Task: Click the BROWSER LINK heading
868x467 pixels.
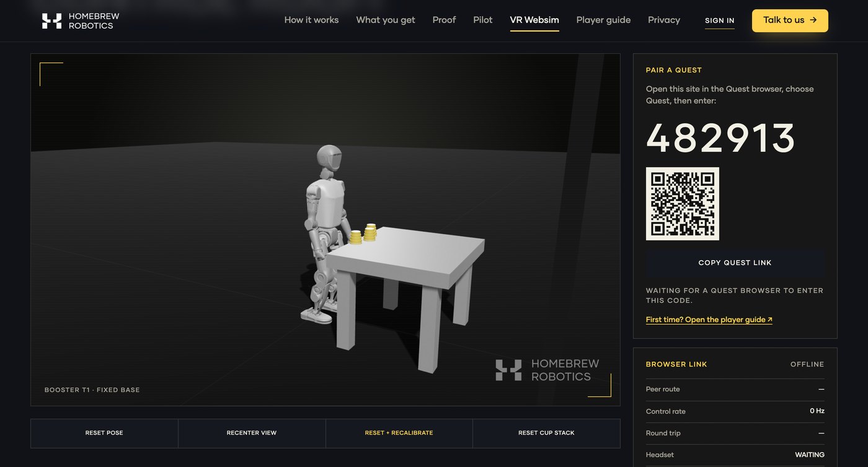Action: coord(676,364)
